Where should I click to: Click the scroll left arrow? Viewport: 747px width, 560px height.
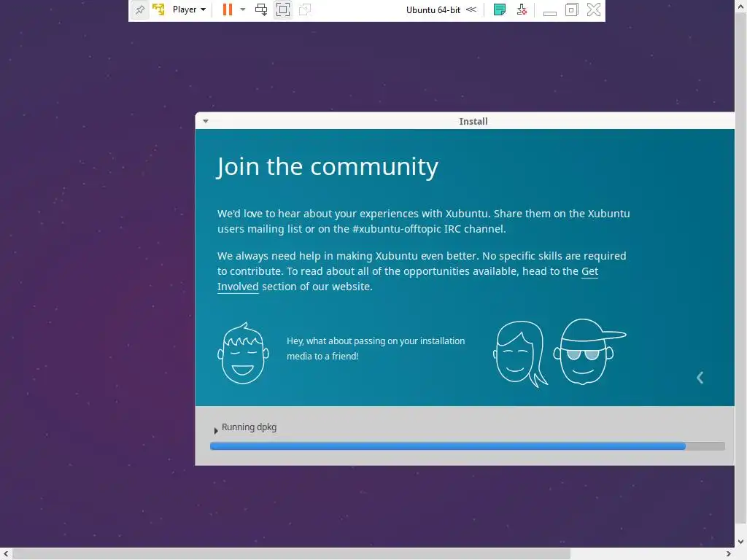tap(6, 554)
